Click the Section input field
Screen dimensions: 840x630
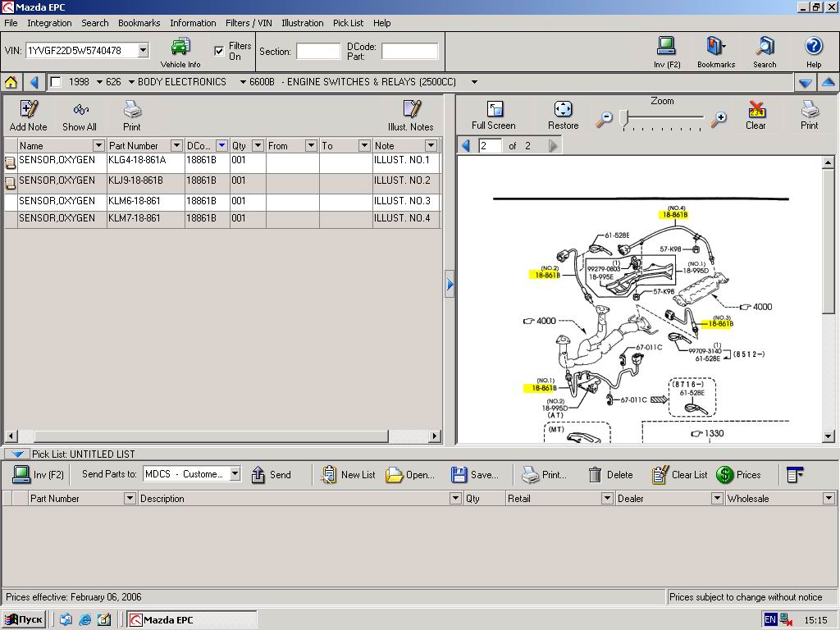[317, 52]
